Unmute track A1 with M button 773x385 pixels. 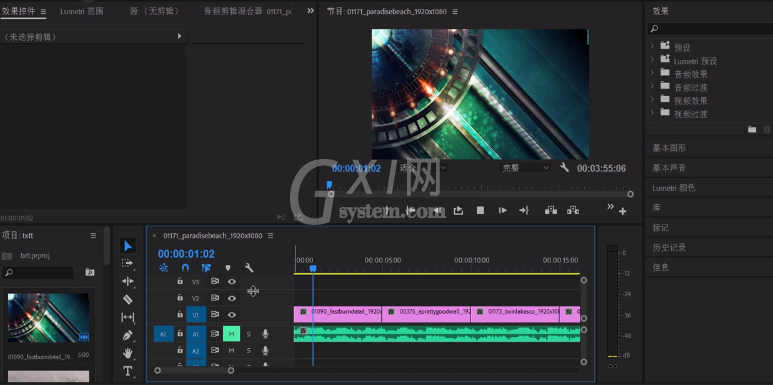coord(231,334)
